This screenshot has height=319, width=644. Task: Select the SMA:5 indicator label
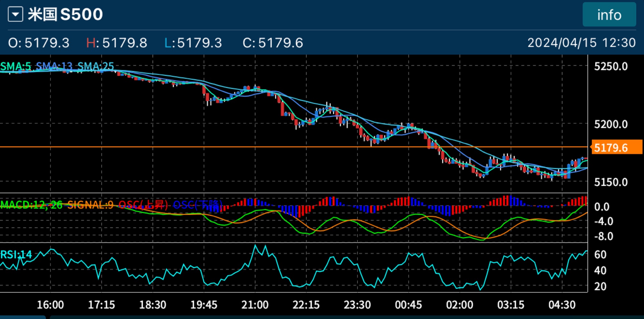click(x=15, y=66)
